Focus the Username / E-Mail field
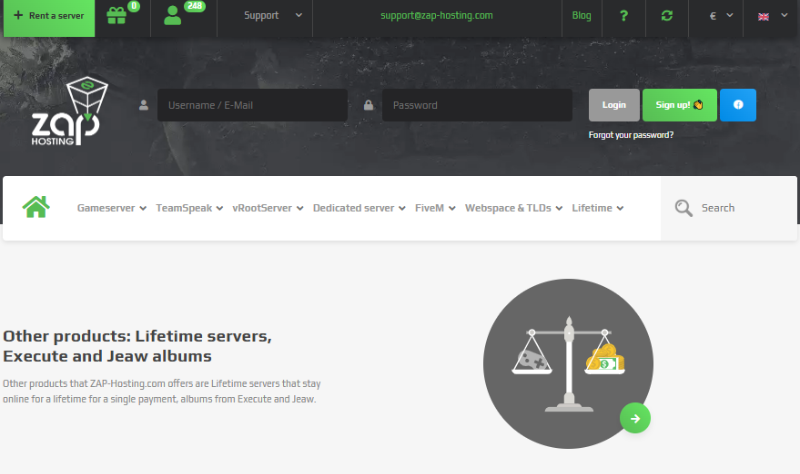 [x=253, y=105]
